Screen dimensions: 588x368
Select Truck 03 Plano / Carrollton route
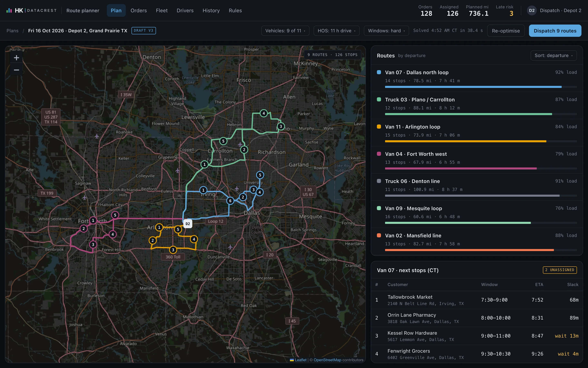(x=477, y=105)
